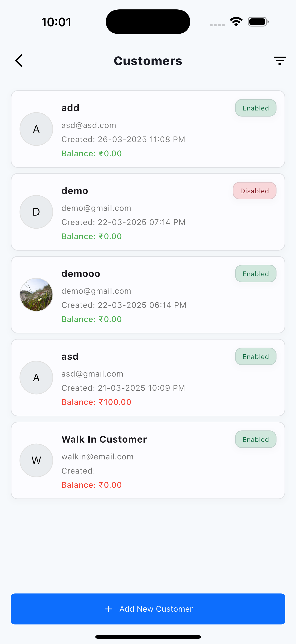Screen dimensions: 296x644
Task: Tap the plus icon on Add button
Action: click(109, 609)
